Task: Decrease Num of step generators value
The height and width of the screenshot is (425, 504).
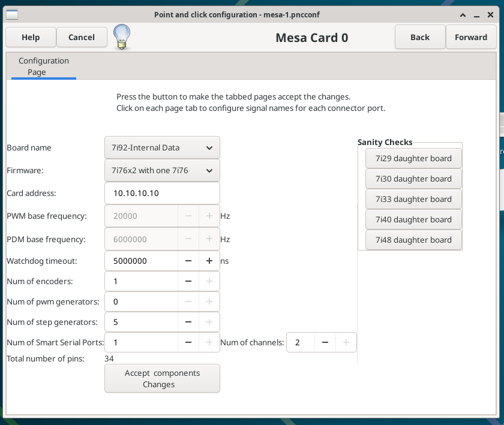Action: (188, 322)
